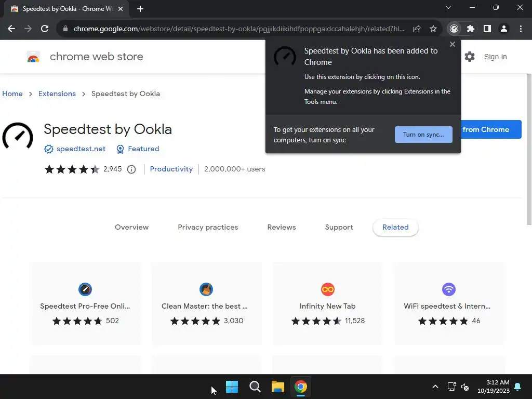Open Infinity New Tab extension card
Screen dimensions: 532x399
coord(327,303)
